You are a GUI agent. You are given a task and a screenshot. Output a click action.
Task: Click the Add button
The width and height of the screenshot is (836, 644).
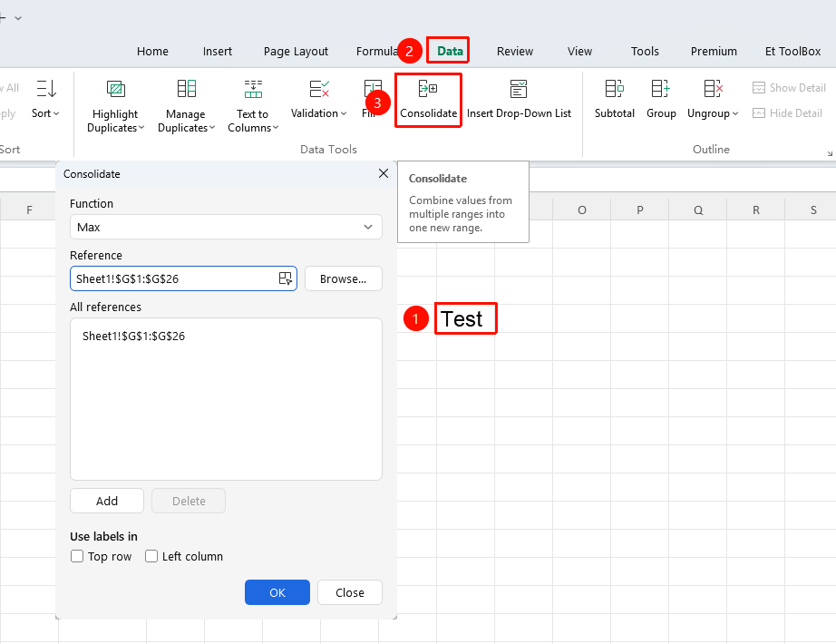(107, 501)
